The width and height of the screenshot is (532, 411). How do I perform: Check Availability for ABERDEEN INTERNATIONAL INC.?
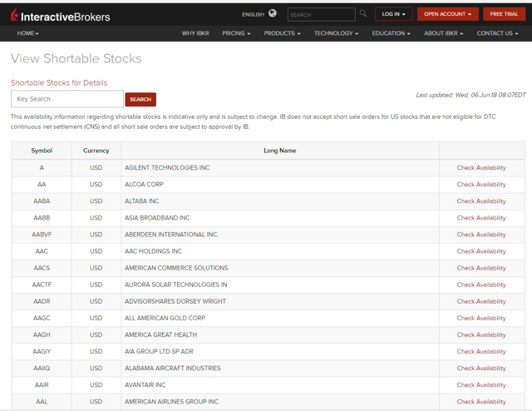pos(481,235)
